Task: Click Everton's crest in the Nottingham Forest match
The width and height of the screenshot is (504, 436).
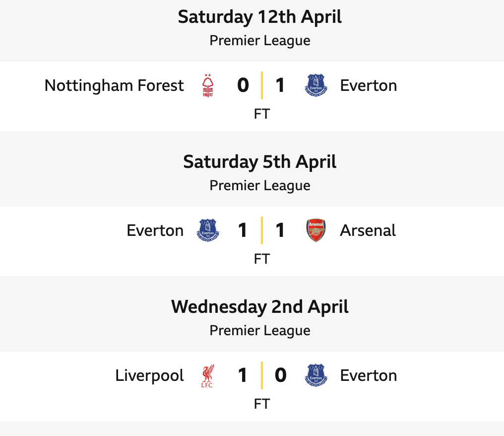Action: coord(315,85)
